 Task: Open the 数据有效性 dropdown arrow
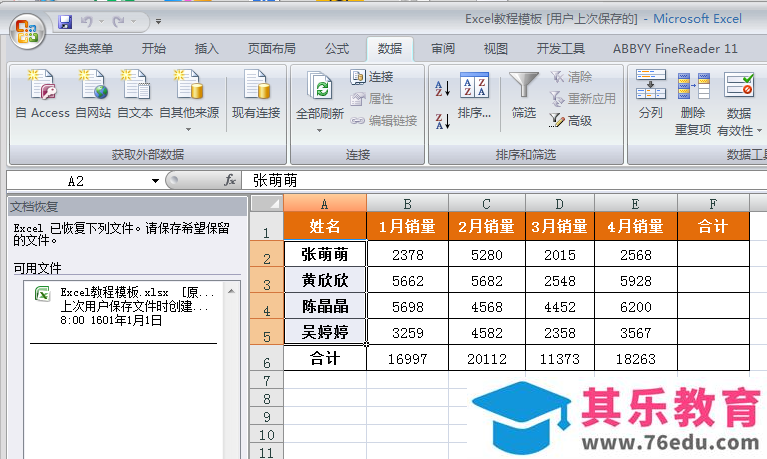coord(760,131)
